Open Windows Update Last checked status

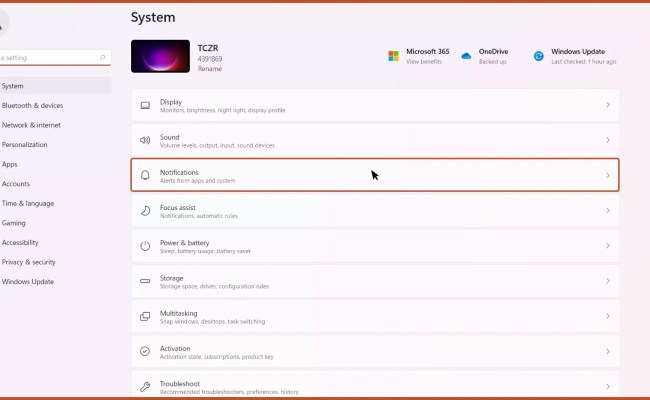click(583, 62)
